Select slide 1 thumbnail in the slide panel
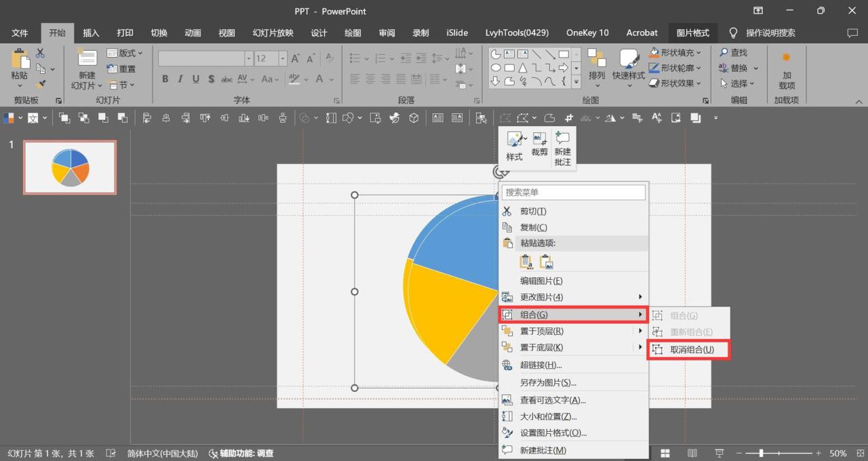 (69, 167)
